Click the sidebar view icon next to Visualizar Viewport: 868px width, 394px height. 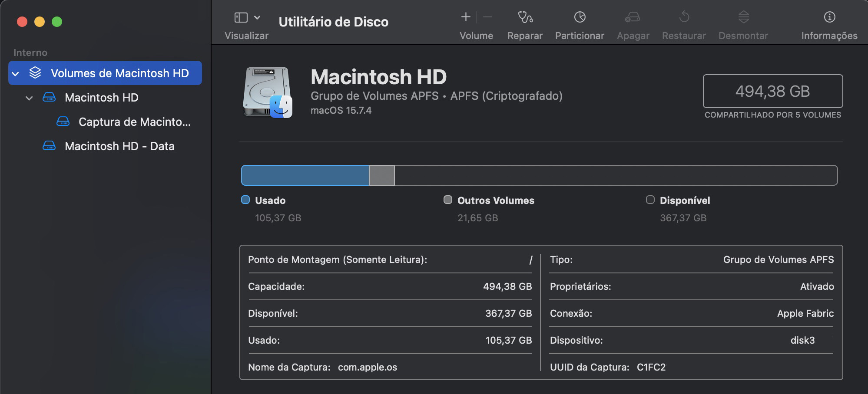coord(242,17)
